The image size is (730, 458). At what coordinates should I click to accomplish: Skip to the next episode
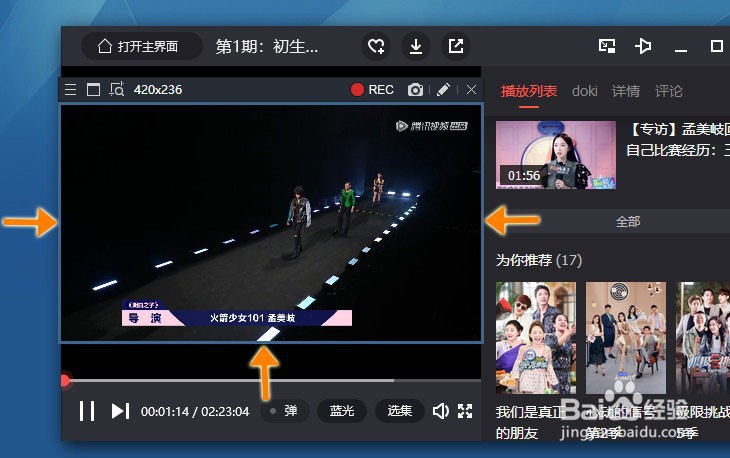coord(120,411)
